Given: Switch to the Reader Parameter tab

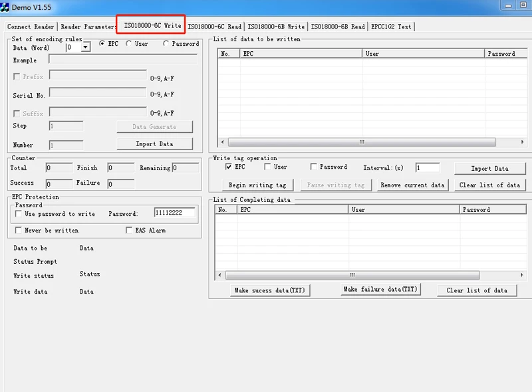Looking at the screenshot, I should 88,27.
